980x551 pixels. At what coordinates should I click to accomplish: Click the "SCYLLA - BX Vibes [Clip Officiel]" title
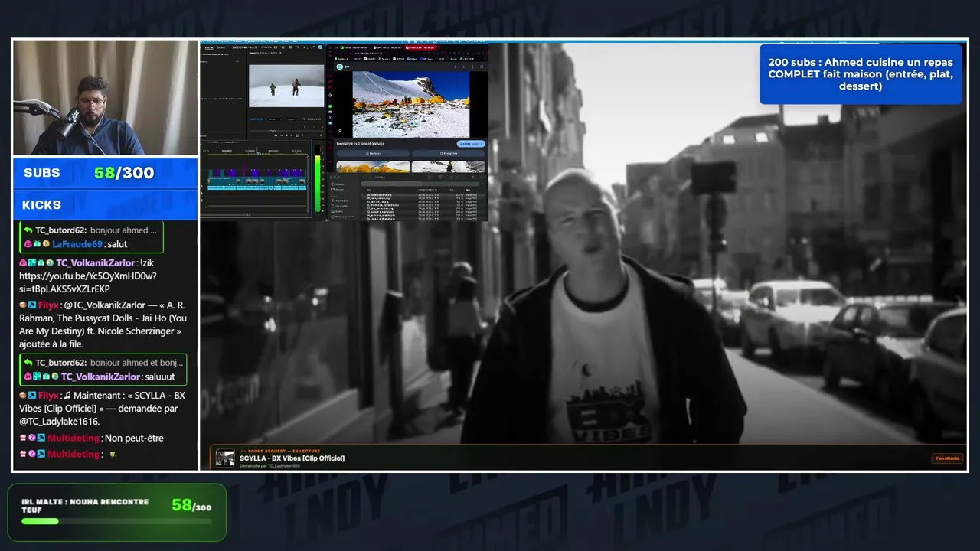[292, 458]
